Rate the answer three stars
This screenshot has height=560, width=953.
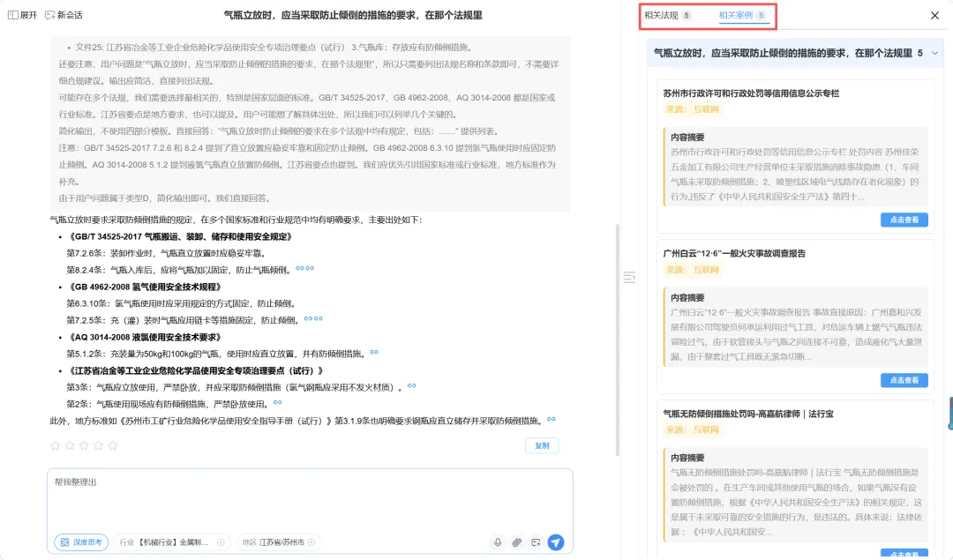[84, 446]
